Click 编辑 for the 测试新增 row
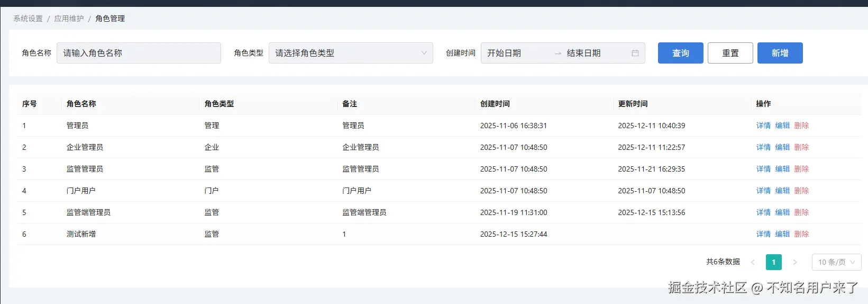The height and width of the screenshot is (304, 868). 782,234
